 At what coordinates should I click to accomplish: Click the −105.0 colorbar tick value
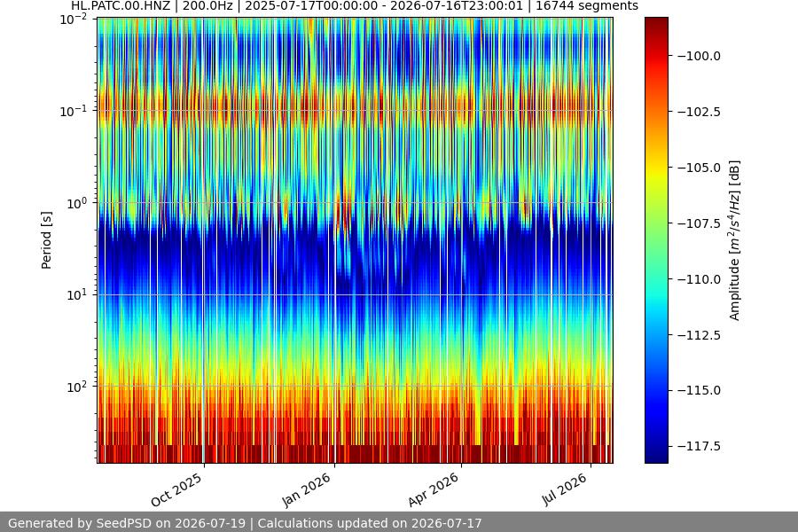click(699, 168)
